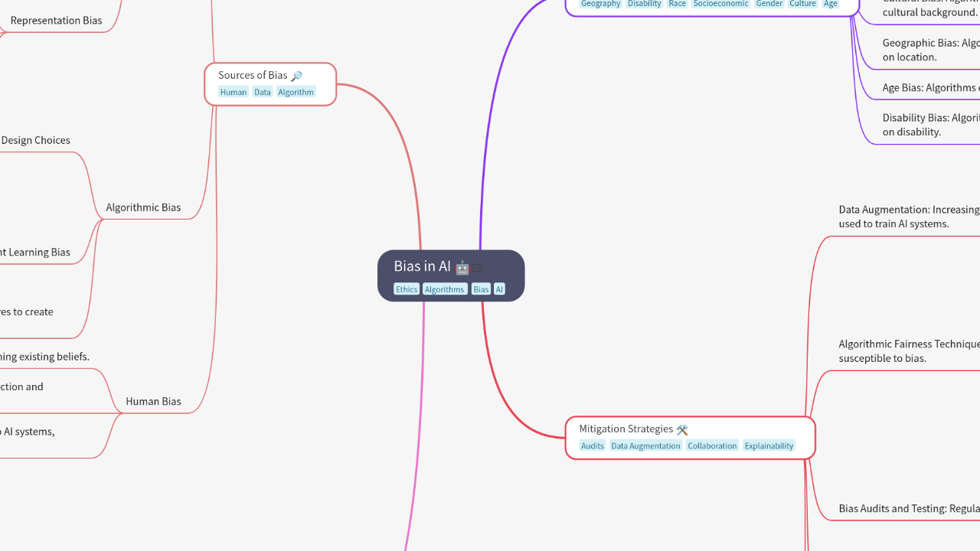Click the Algorithm tag under Sources of Bias

tap(296, 92)
